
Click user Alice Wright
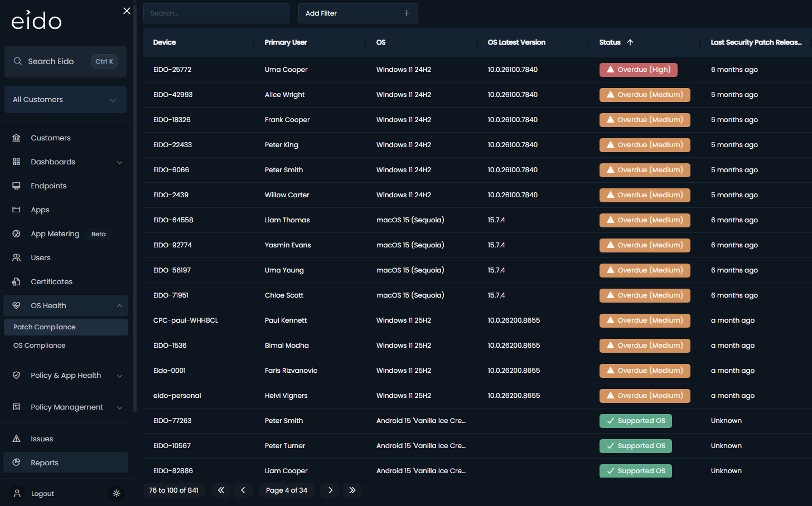point(285,95)
